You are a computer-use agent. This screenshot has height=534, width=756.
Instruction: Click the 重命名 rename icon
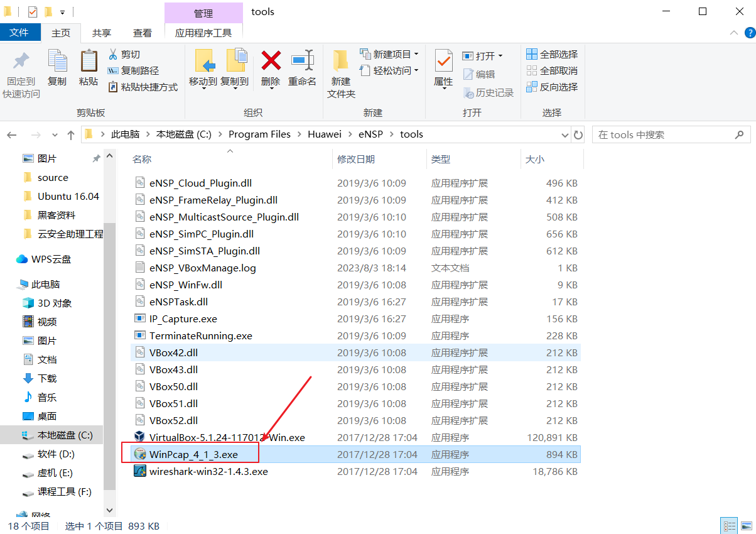tap(303, 60)
